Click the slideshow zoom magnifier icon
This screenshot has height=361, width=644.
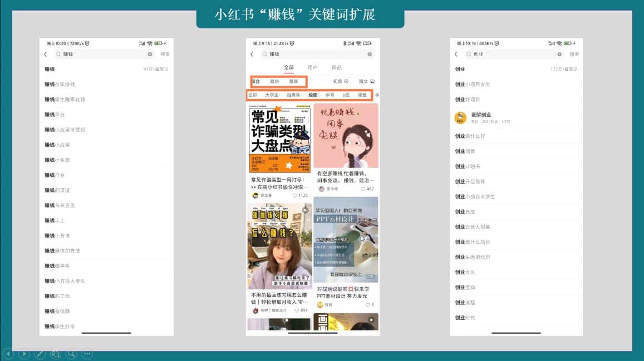click(x=71, y=353)
